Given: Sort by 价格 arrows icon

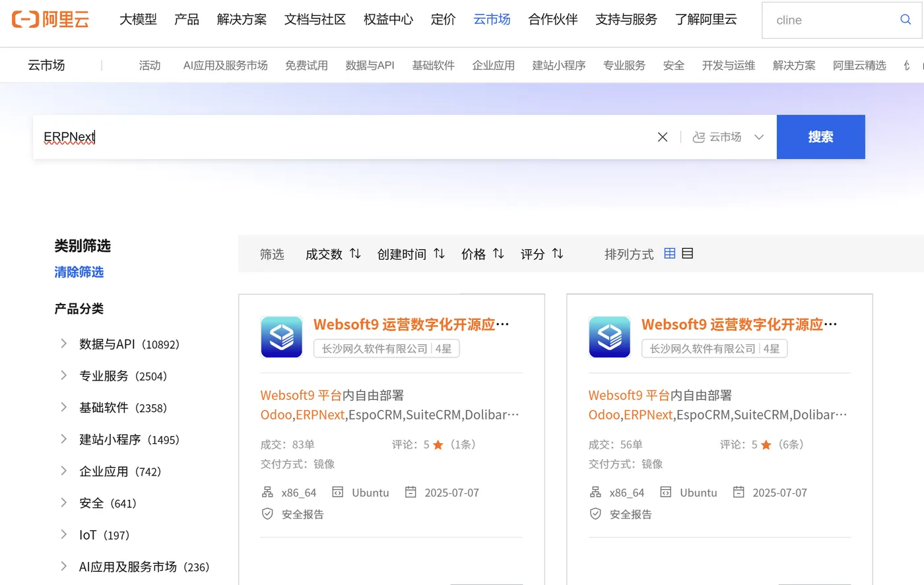Looking at the screenshot, I should (498, 254).
